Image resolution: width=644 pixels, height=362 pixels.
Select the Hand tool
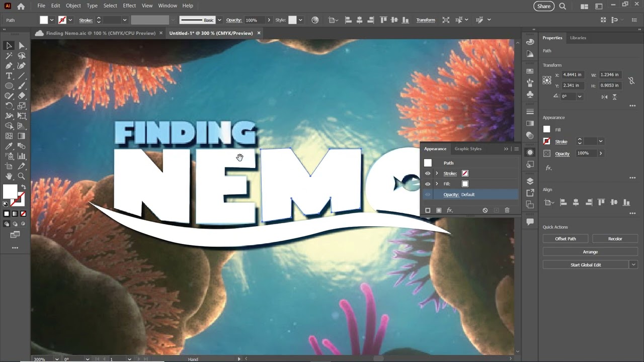(x=9, y=176)
